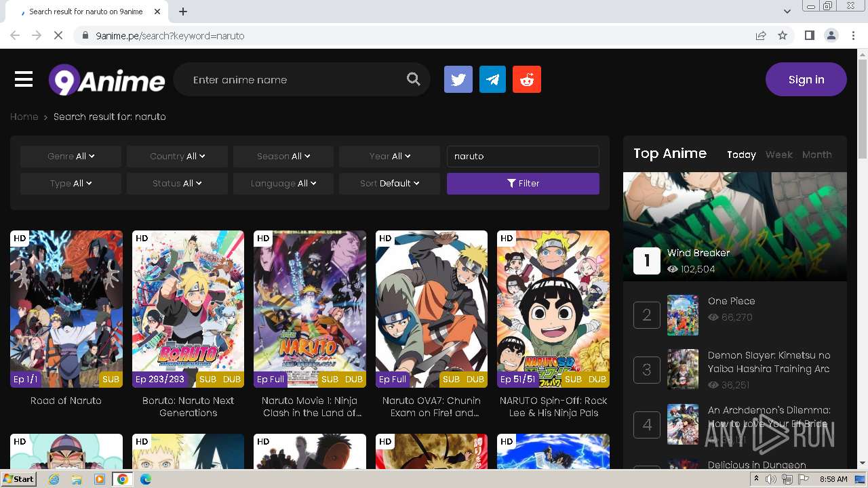This screenshot has width=868, height=488.
Task: Click the Sign in button
Action: tap(806, 79)
